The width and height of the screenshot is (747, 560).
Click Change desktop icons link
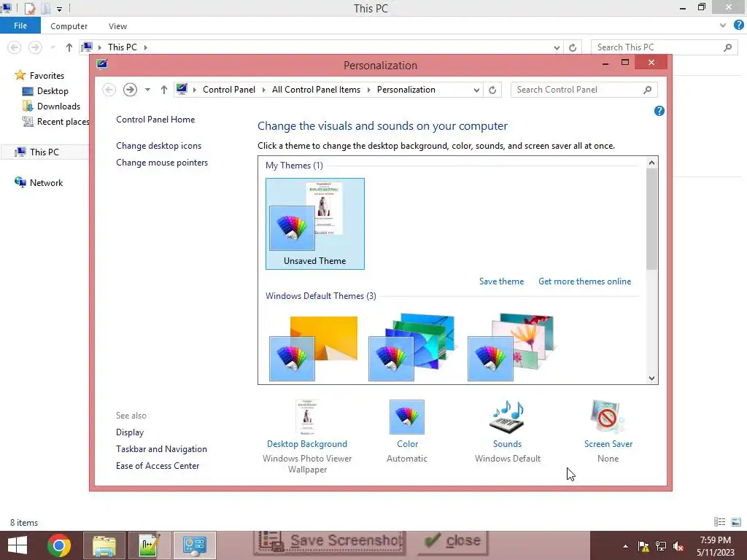pyautogui.click(x=158, y=146)
